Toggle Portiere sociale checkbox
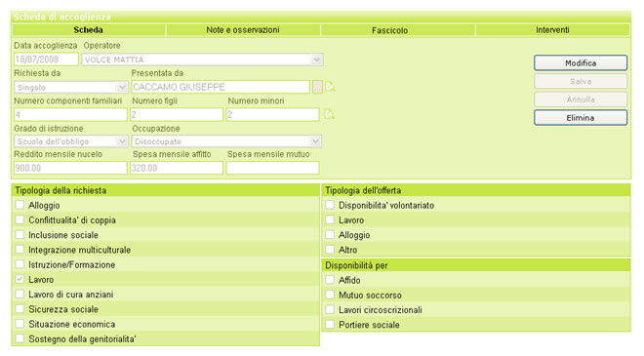 click(330, 325)
